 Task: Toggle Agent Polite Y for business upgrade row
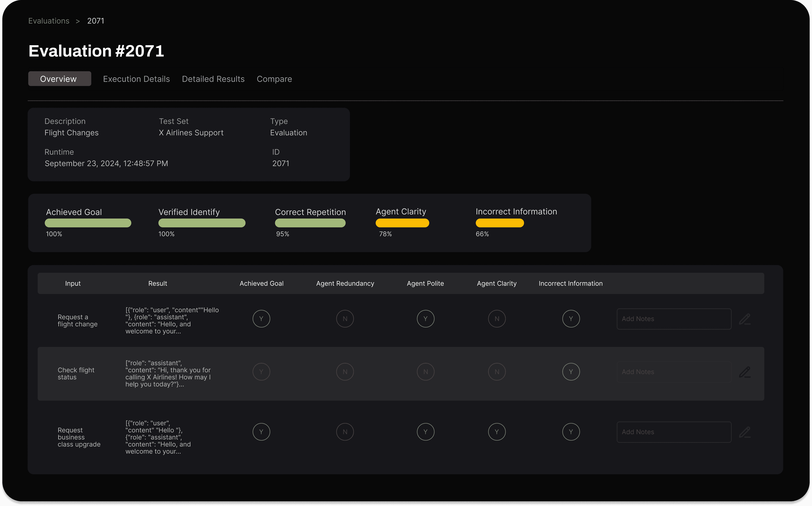425,432
